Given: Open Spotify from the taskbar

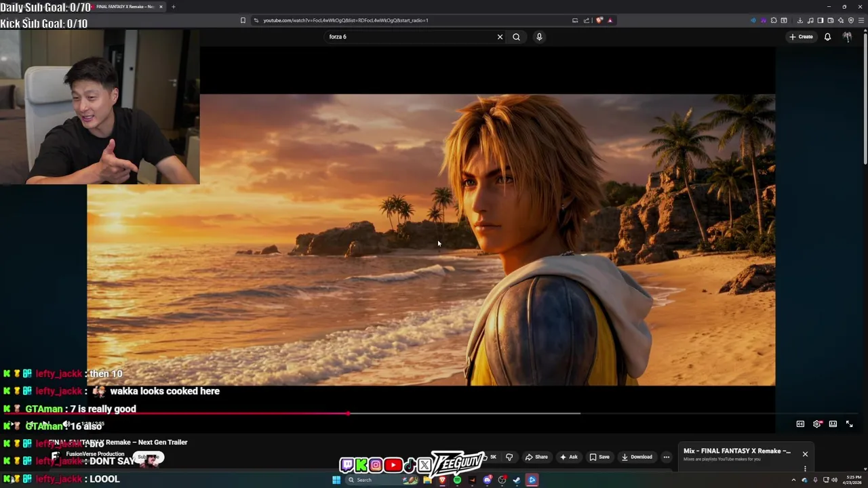Looking at the screenshot, I should 457,480.
